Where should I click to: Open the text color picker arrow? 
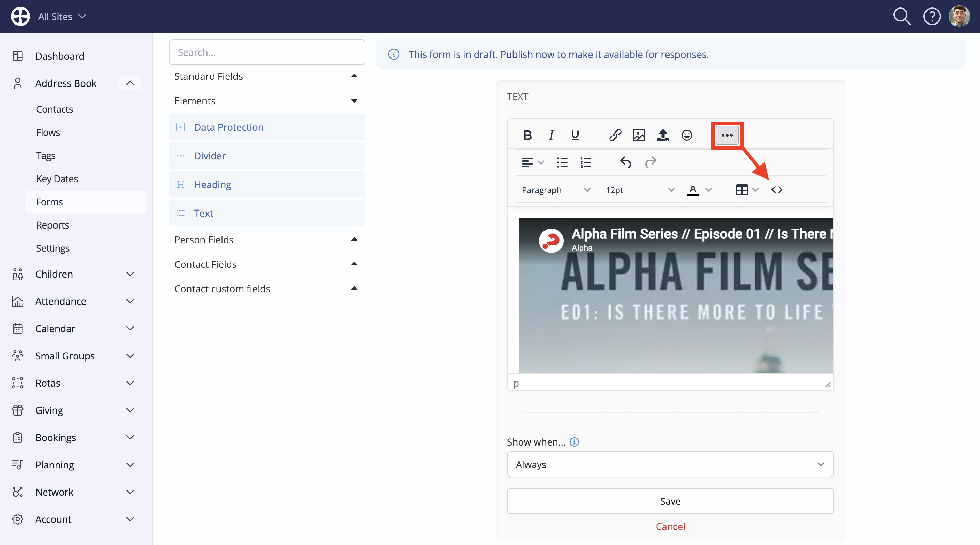709,190
